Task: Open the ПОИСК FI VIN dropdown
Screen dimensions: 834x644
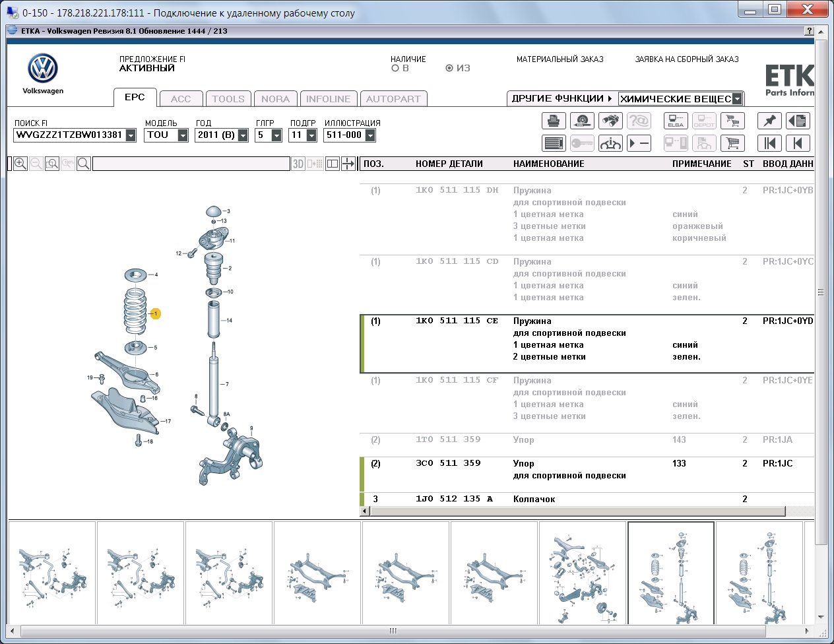Action: click(x=131, y=135)
